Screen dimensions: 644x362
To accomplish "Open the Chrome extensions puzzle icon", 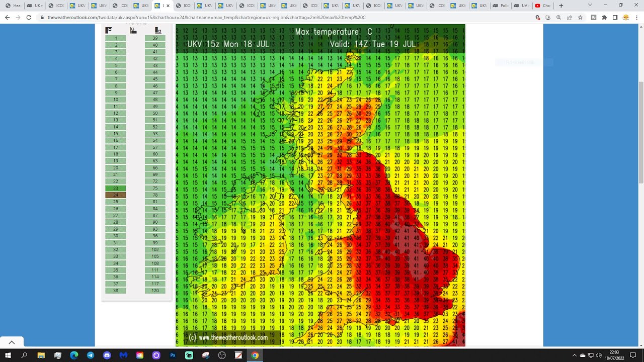I will pyautogui.click(x=604, y=17).
